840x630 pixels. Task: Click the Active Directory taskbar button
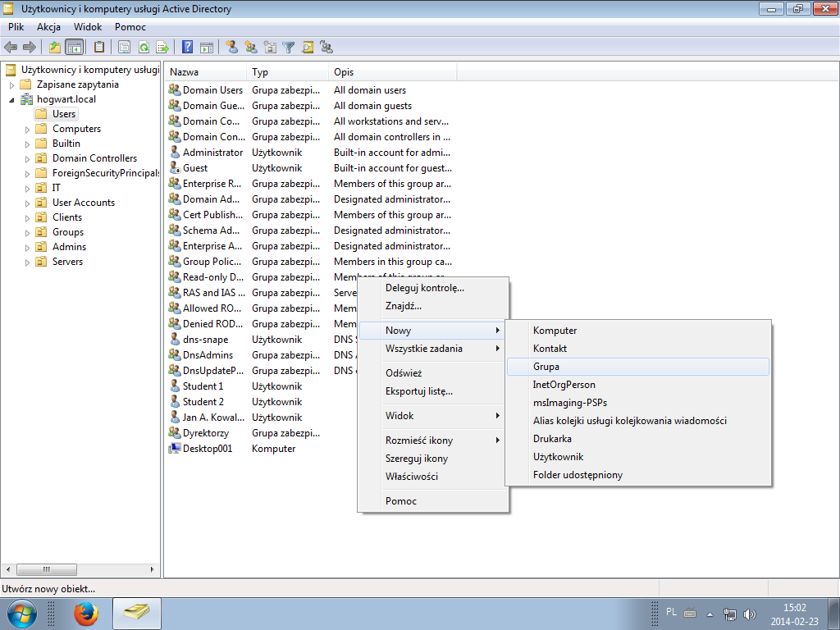coord(137,614)
